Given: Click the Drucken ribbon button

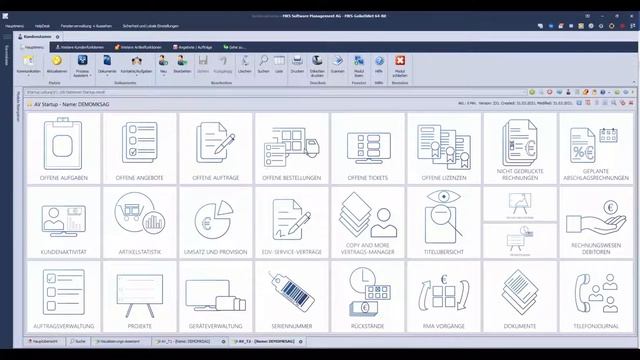Looking at the screenshot, I should click(297, 64).
